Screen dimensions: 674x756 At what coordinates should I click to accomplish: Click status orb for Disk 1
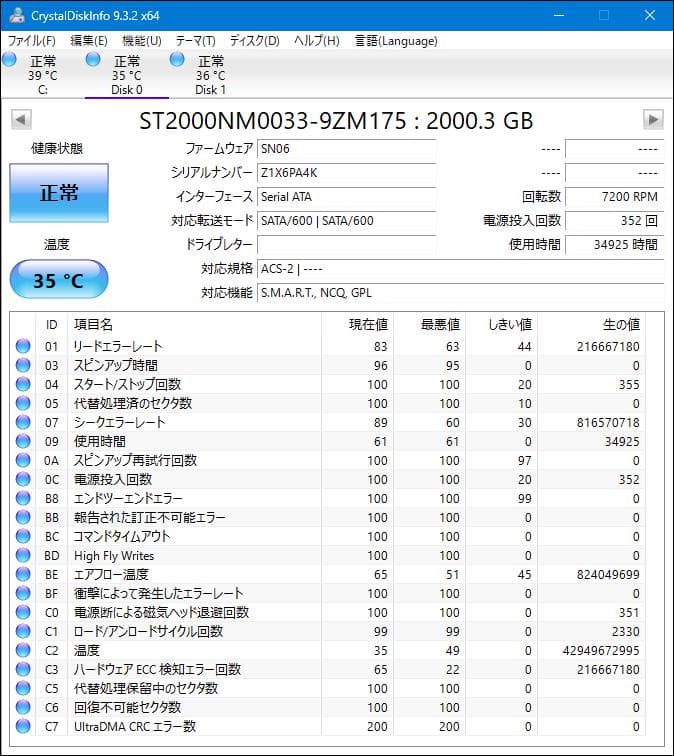coord(177,60)
